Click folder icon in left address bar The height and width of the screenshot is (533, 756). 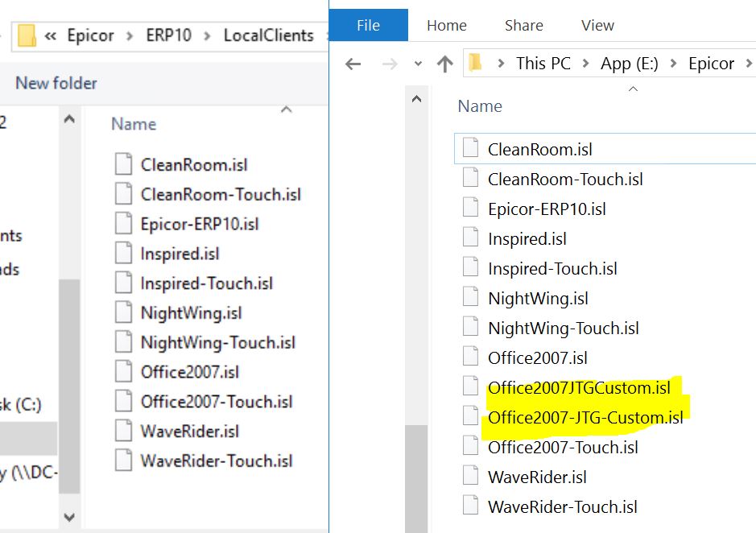coord(27,35)
